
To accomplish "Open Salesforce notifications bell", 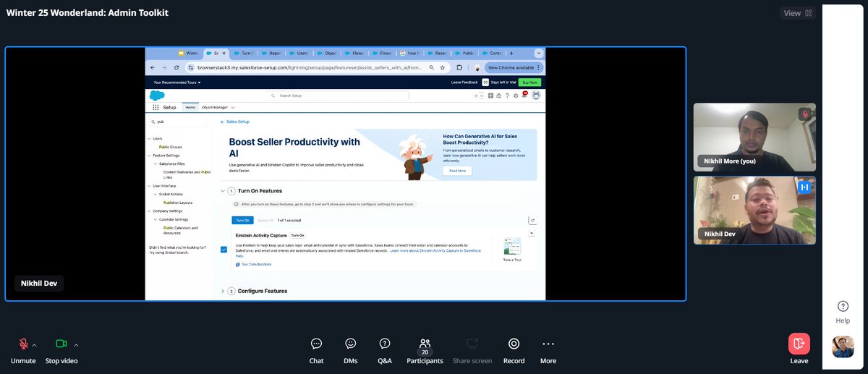I will pyautogui.click(x=524, y=95).
